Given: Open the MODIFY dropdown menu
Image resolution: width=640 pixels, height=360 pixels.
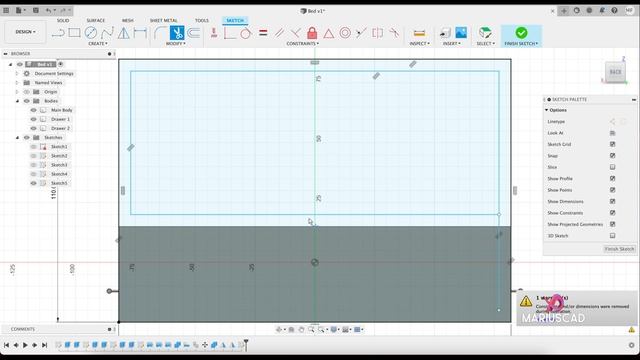Looking at the screenshot, I should (176, 44).
